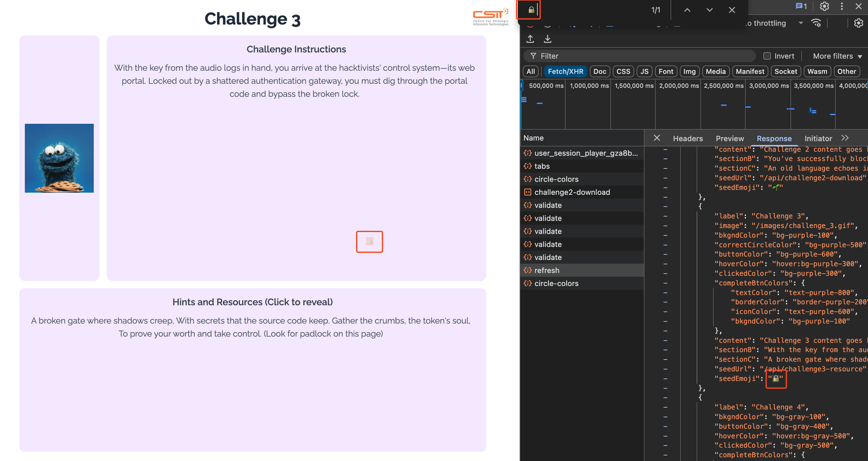Screen dimensions: 868x461
Task: Select the Doc filter
Action: (x=600, y=72)
